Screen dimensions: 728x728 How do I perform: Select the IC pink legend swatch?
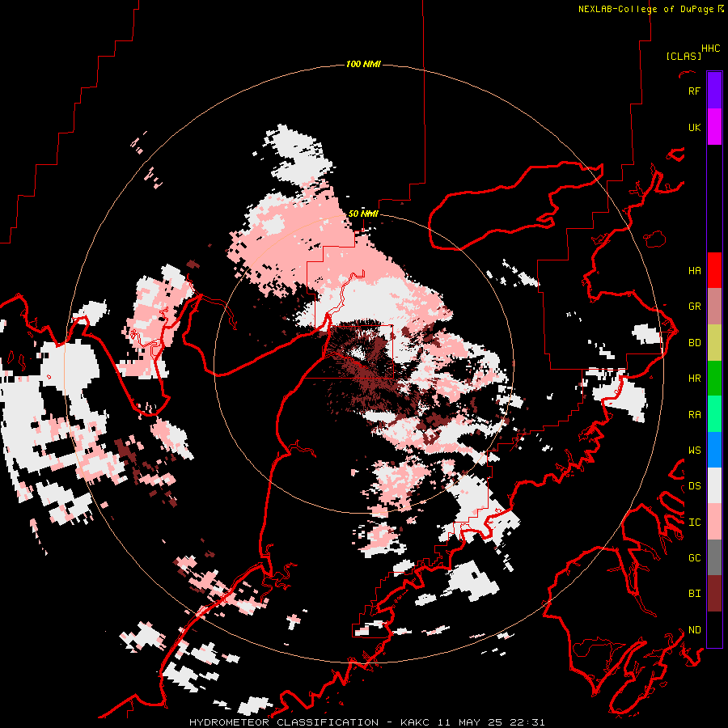pyautogui.click(x=714, y=522)
